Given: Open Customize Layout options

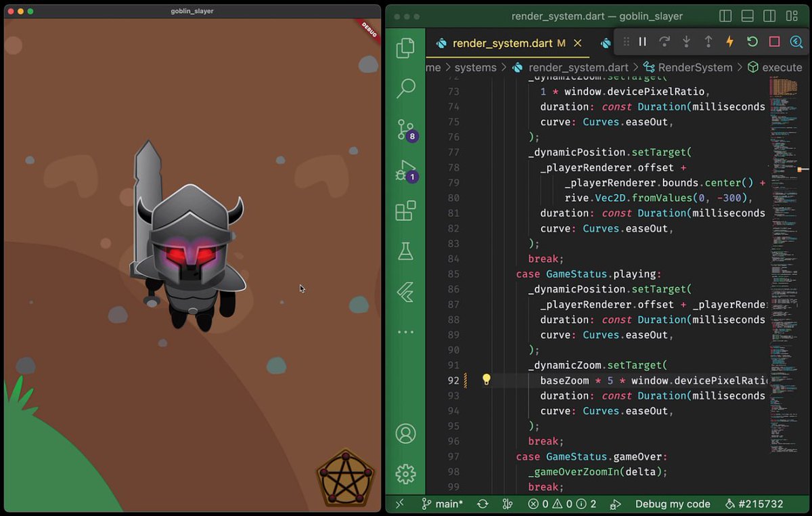Looking at the screenshot, I should click(x=792, y=16).
